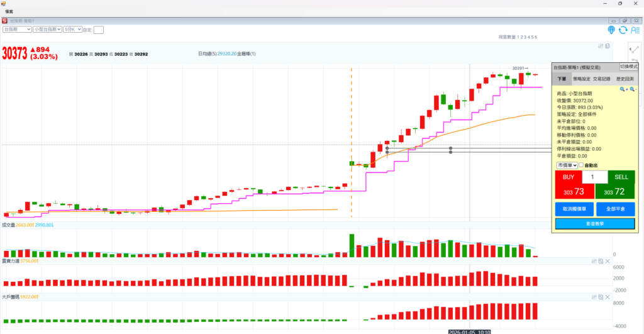Close the 買賣力道 indicator panel

point(608,260)
